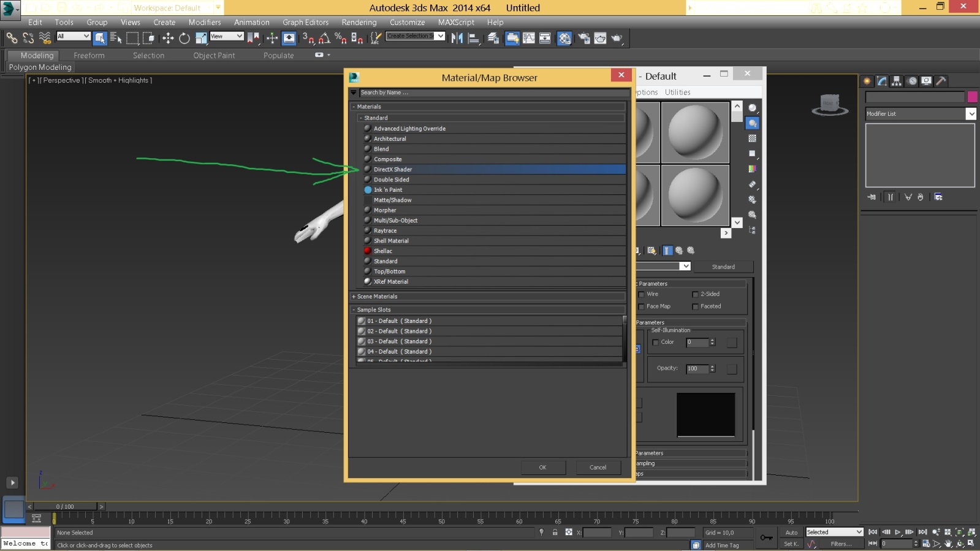Select the Raytrace material entry
Viewport: 980px width, 551px height.
(386, 231)
